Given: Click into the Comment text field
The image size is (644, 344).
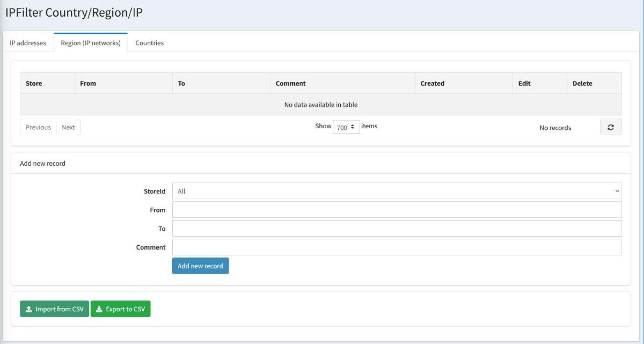Looking at the screenshot, I should pyautogui.click(x=397, y=247).
